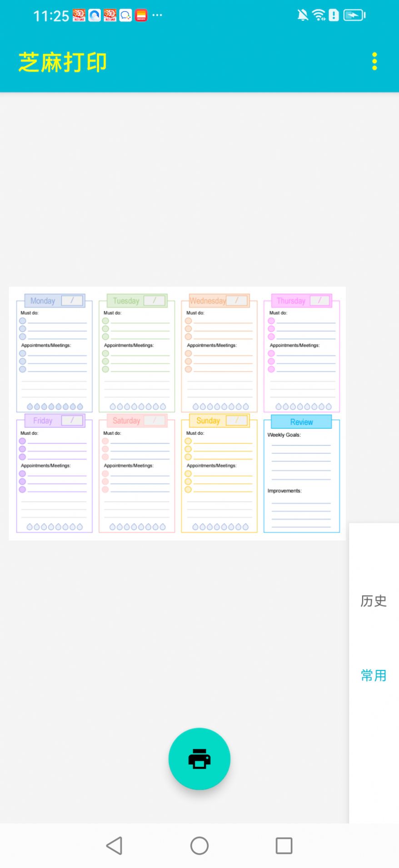Click the 芝麻打印 app title
The height and width of the screenshot is (868, 399).
[63, 62]
